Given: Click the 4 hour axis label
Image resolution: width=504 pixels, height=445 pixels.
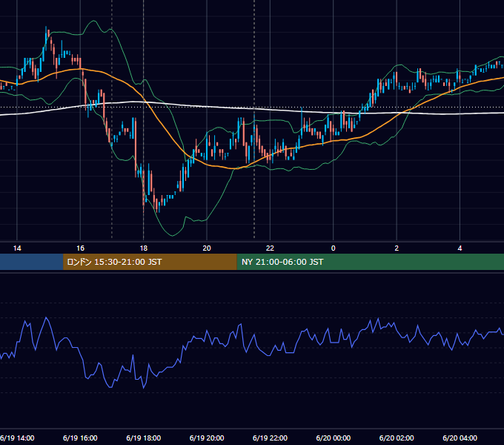Looking at the screenshot, I should [x=460, y=248].
